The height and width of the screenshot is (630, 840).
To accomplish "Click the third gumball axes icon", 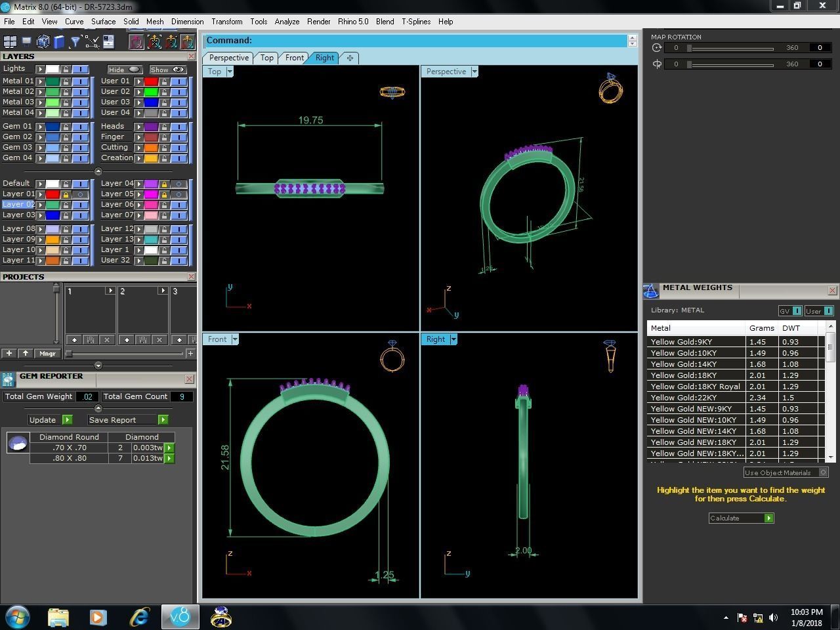I will pos(171,42).
